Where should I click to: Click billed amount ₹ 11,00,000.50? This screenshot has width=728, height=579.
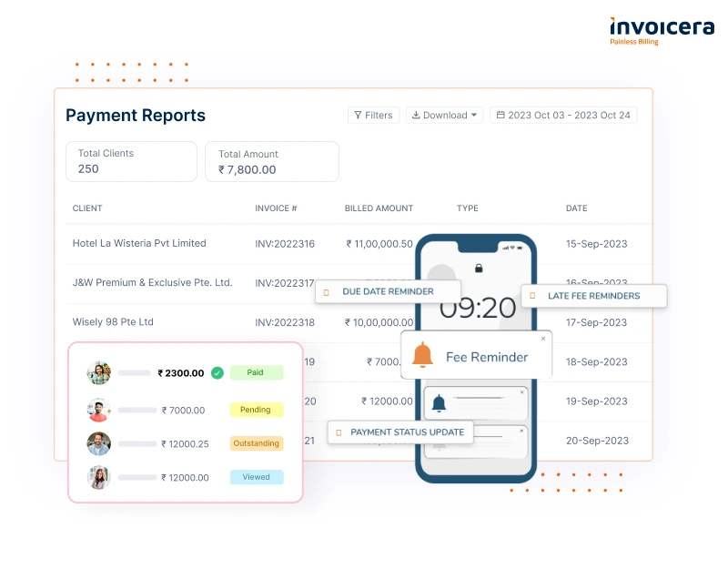click(379, 244)
